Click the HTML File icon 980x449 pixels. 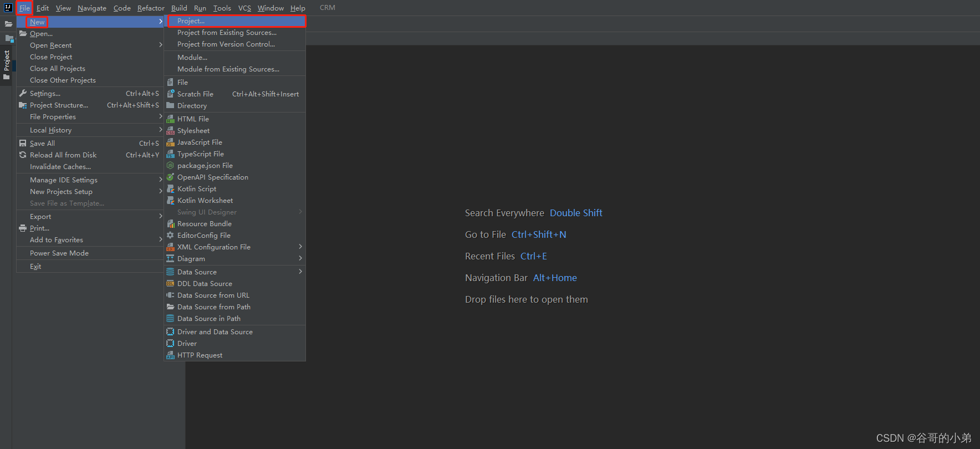coord(171,119)
